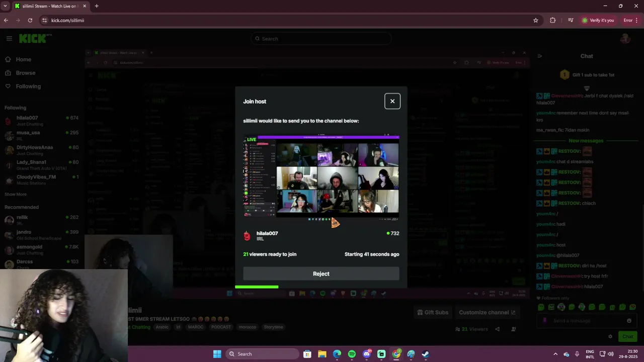Go to Home in sidebar
644x362 pixels.
[23, 59]
